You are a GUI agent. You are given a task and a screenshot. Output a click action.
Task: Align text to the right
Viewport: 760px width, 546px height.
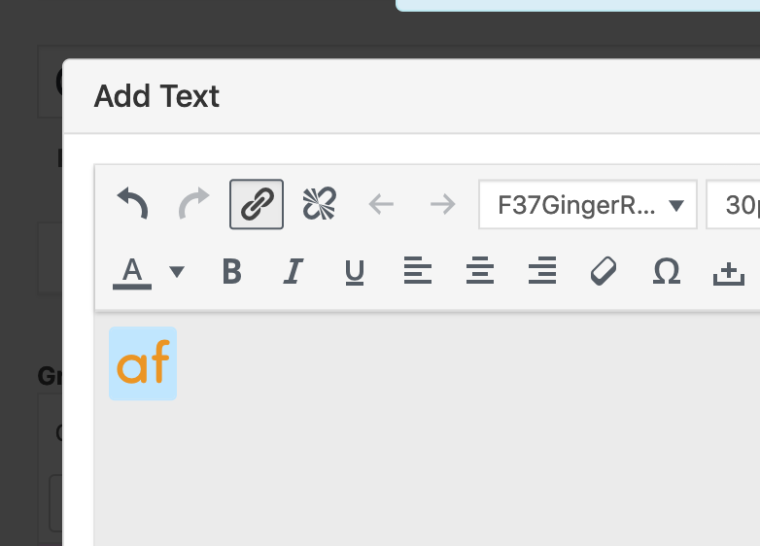click(542, 270)
